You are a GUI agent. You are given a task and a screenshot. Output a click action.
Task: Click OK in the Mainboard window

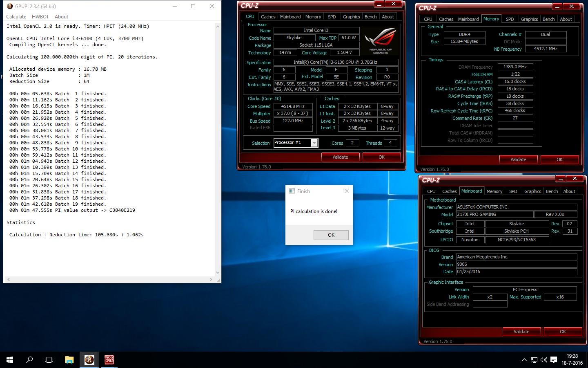(x=563, y=332)
